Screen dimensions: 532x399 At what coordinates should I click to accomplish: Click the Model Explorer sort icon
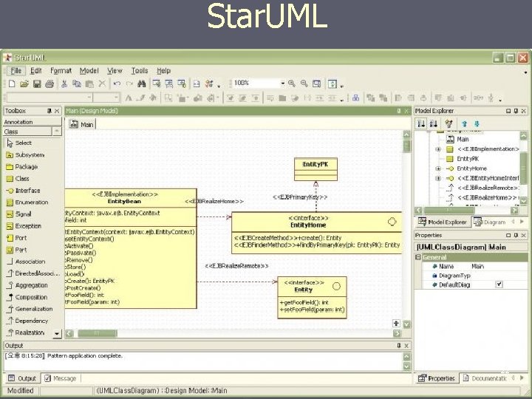(x=421, y=124)
